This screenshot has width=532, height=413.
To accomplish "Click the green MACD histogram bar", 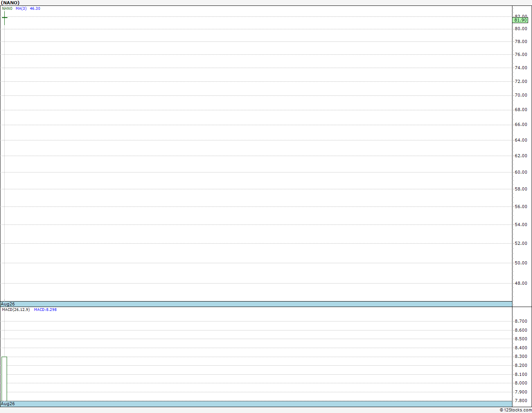I will (4, 379).
